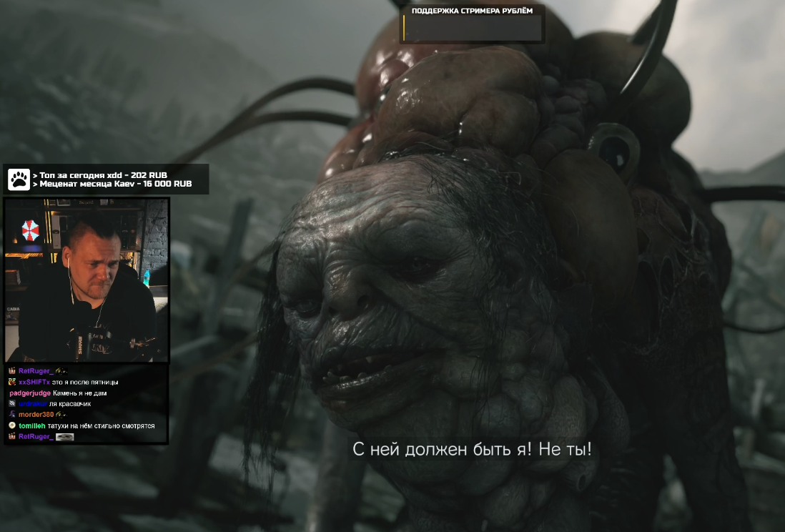Click the donation goal progress bar
The width and height of the screenshot is (785, 532).
472,28
